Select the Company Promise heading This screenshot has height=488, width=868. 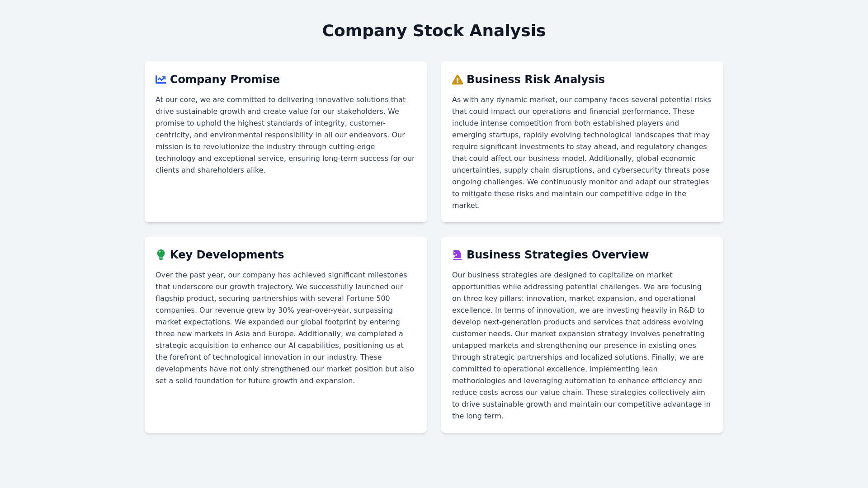point(225,80)
